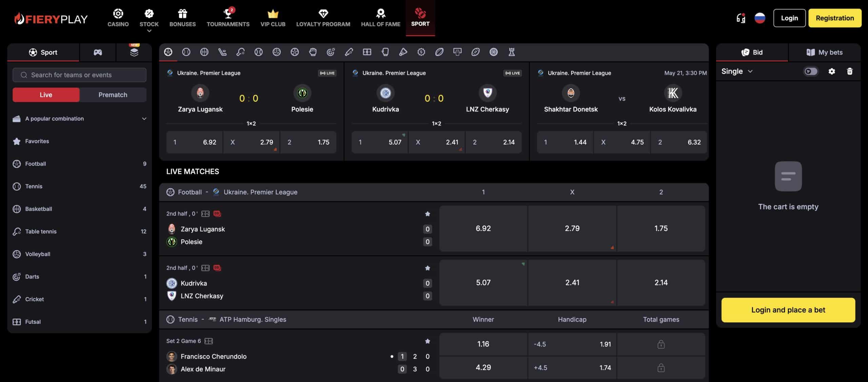Open Darts in the sidebar list
This screenshot has height=382, width=868.
[x=80, y=277]
